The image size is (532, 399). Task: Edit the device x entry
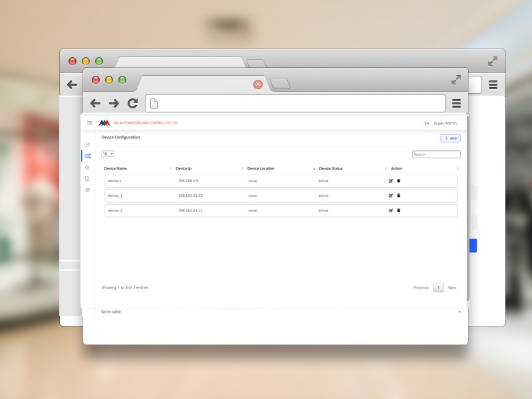click(391, 181)
